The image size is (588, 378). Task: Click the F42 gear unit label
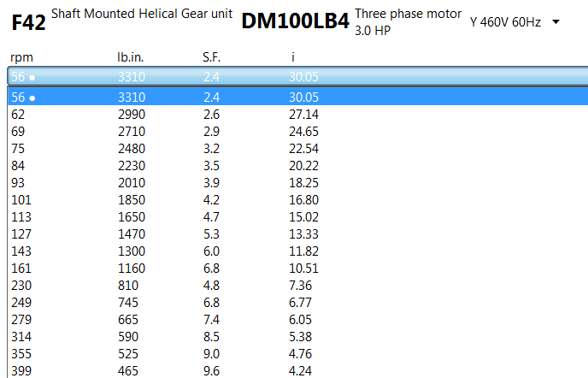click(29, 22)
